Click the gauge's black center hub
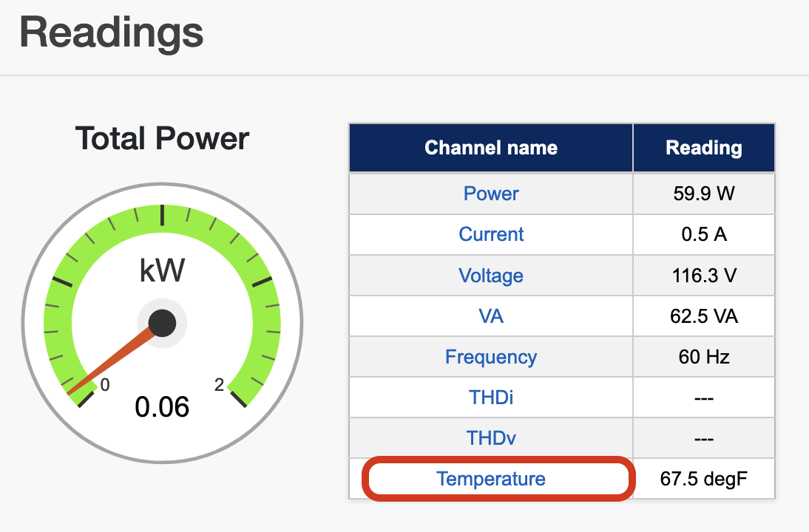The width and height of the screenshot is (809, 532). 162,323
